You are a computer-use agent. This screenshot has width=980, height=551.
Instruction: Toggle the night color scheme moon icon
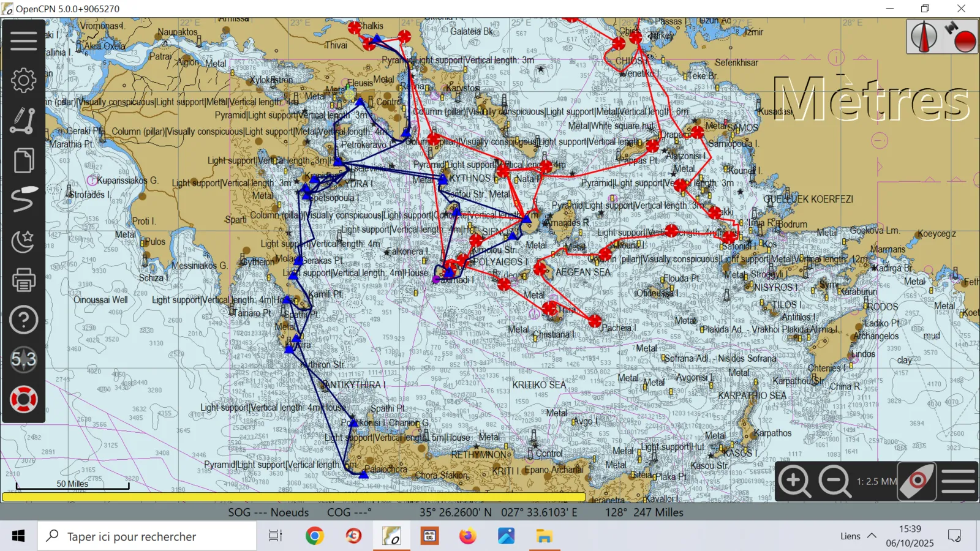point(23,241)
